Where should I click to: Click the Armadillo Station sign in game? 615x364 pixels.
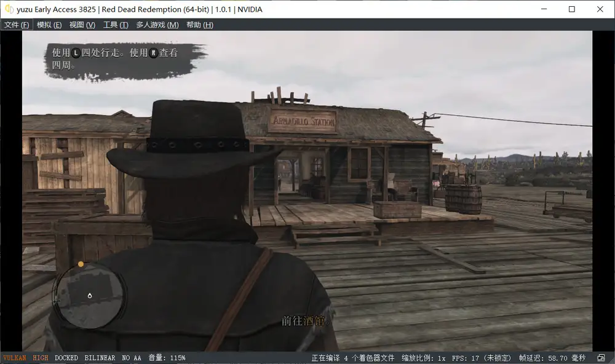(x=303, y=121)
